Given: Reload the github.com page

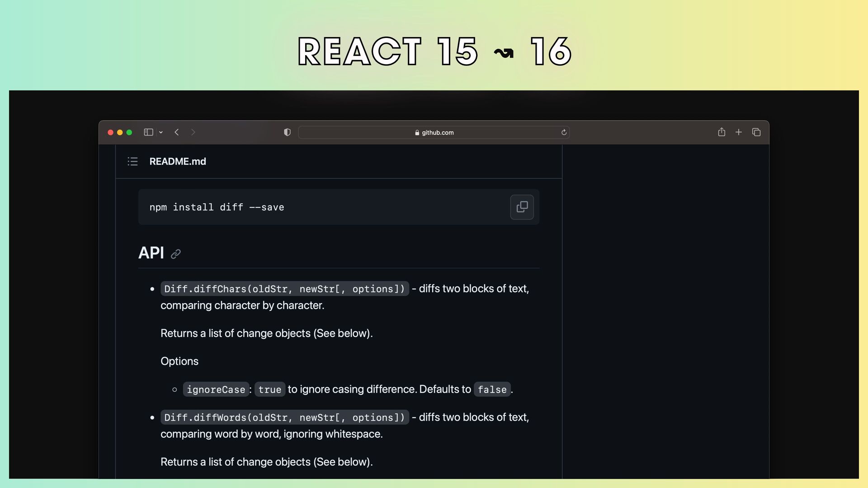Looking at the screenshot, I should (564, 132).
